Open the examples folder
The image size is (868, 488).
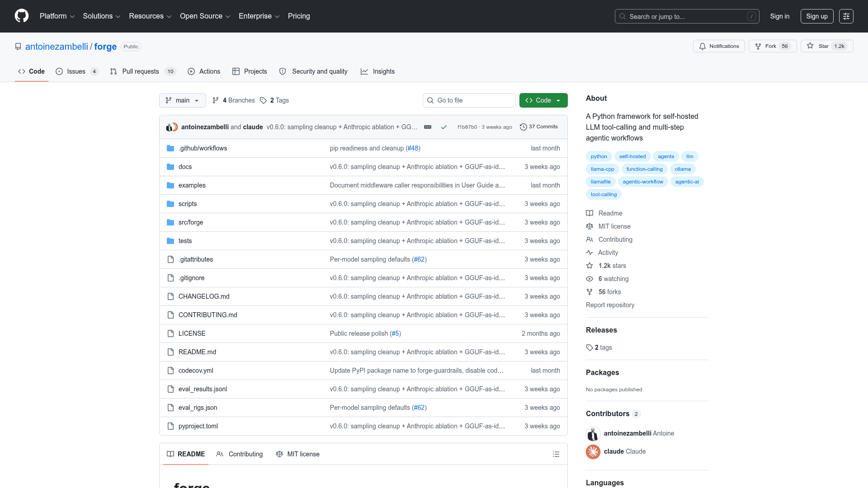192,185
